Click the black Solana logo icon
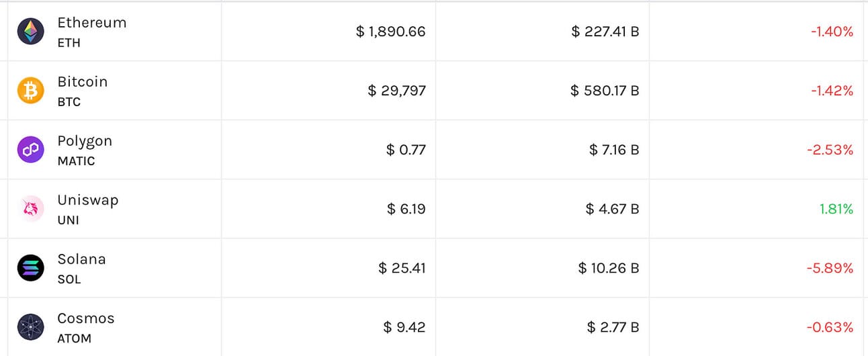The image size is (868, 356). click(x=30, y=268)
